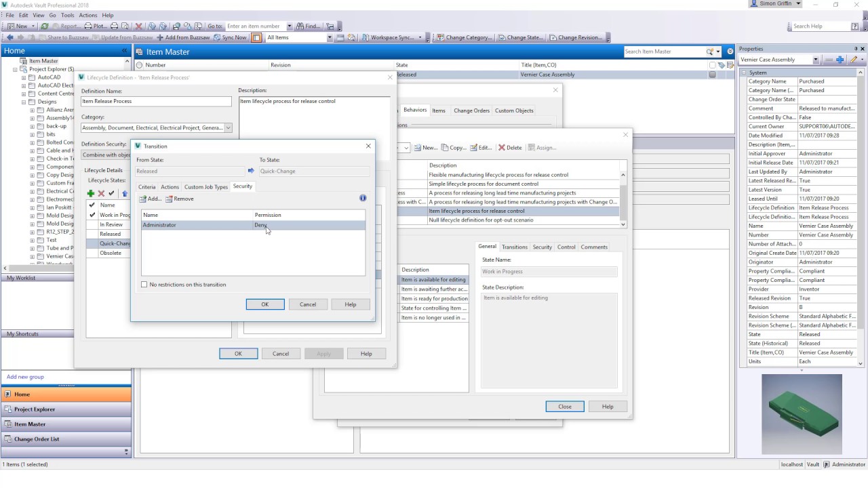Select the Administrator row in permissions list
This screenshot has height=488, width=868.
click(x=253, y=225)
